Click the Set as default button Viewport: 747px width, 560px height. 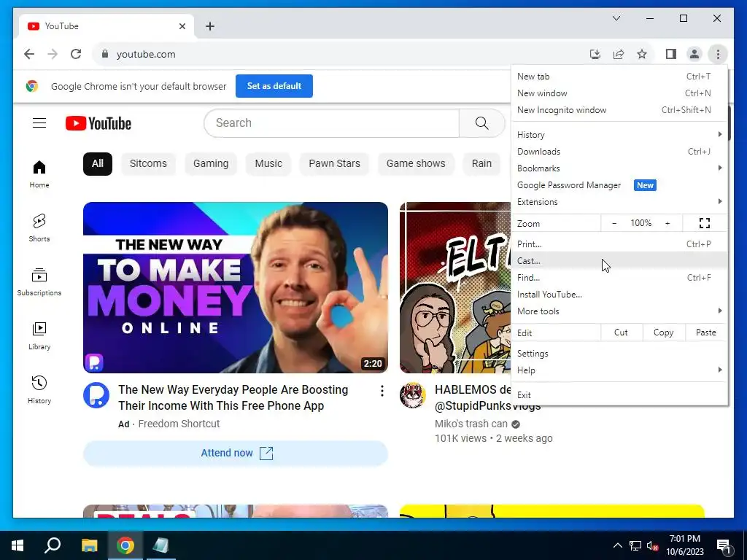click(274, 86)
